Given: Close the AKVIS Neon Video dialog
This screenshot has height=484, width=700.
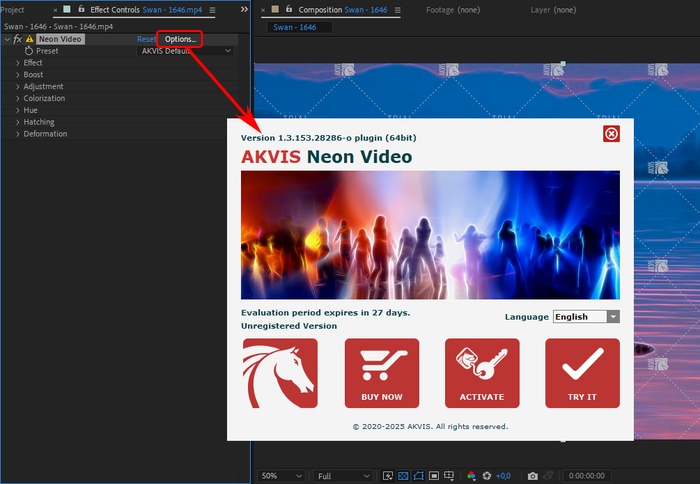Looking at the screenshot, I should tap(611, 134).
